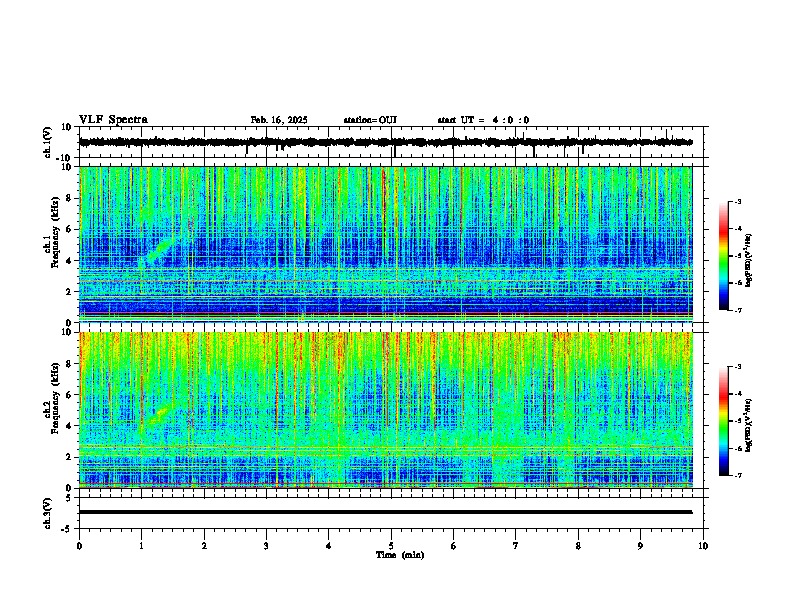Click the ch.1 color bar unit label
This screenshot has height=612, width=792.
pyautogui.click(x=749, y=260)
